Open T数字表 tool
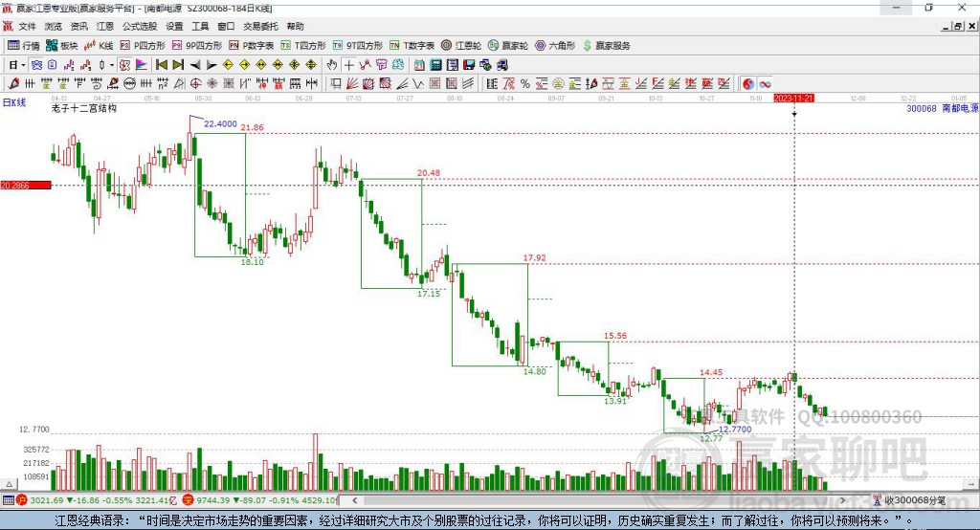980x530 pixels. click(x=412, y=46)
